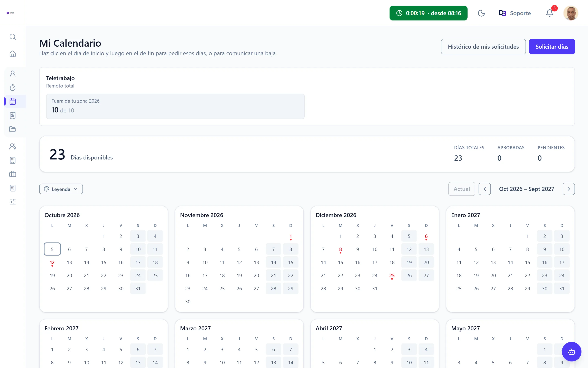The width and height of the screenshot is (588, 368).
Task: Select holiday November 1, 2026
Action: (x=291, y=236)
